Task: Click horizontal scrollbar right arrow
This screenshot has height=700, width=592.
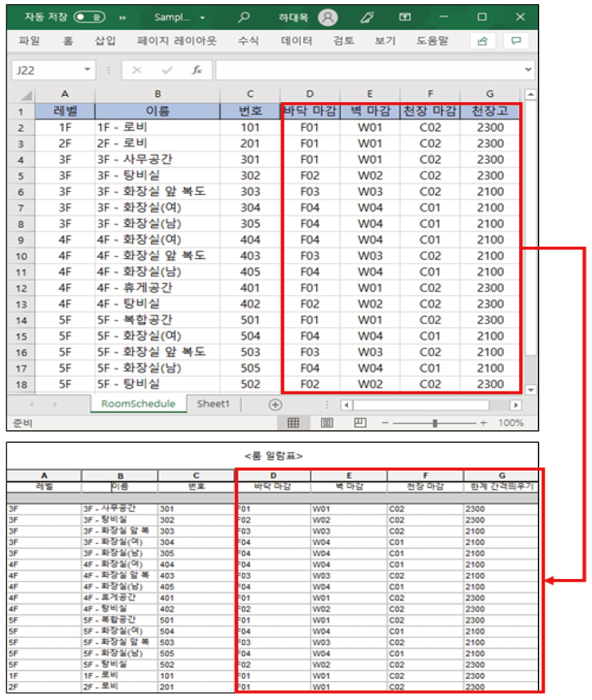Action: click(516, 405)
